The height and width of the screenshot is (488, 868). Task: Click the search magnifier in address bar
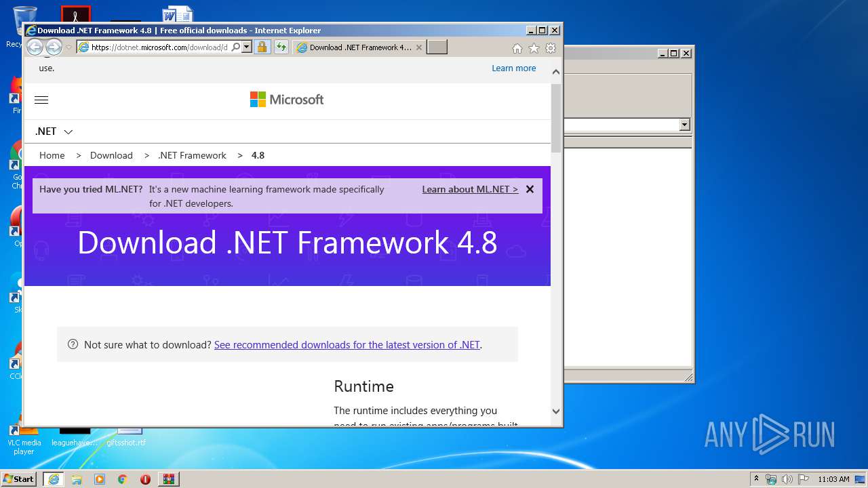pyautogui.click(x=235, y=47)
